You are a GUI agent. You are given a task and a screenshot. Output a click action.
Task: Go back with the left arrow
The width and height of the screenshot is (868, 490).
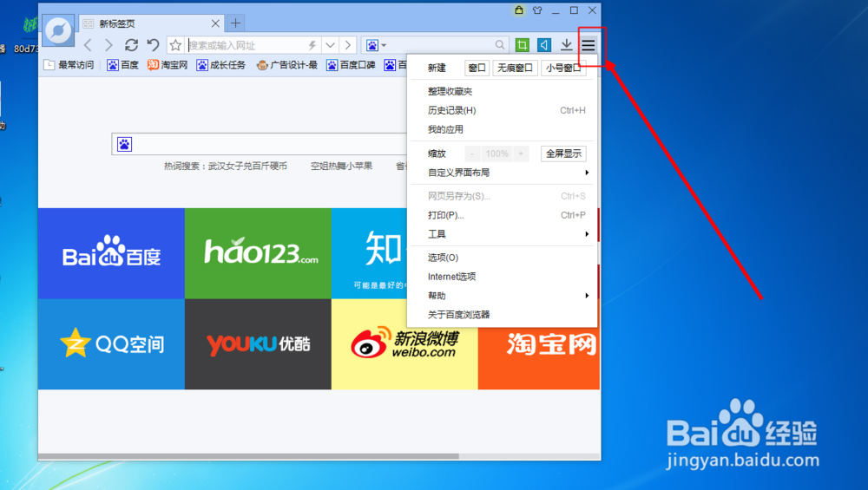(88, 45)
